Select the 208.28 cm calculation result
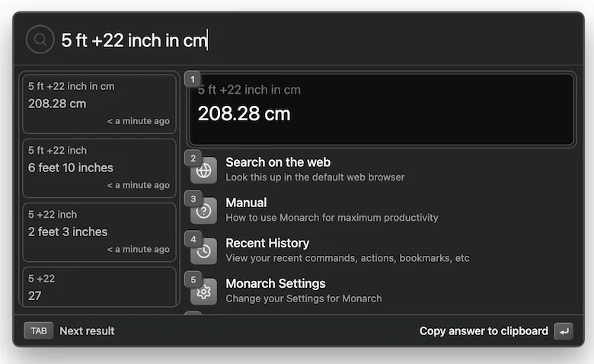The width and height of the screenshot is (594, 364). pos(381,109)
